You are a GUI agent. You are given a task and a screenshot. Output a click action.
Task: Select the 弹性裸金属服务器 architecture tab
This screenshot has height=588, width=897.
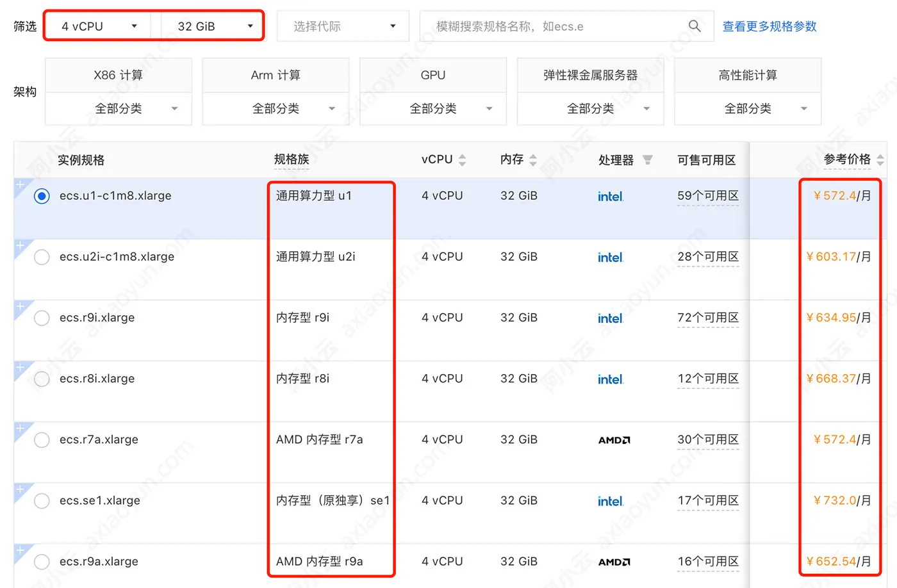591,76
